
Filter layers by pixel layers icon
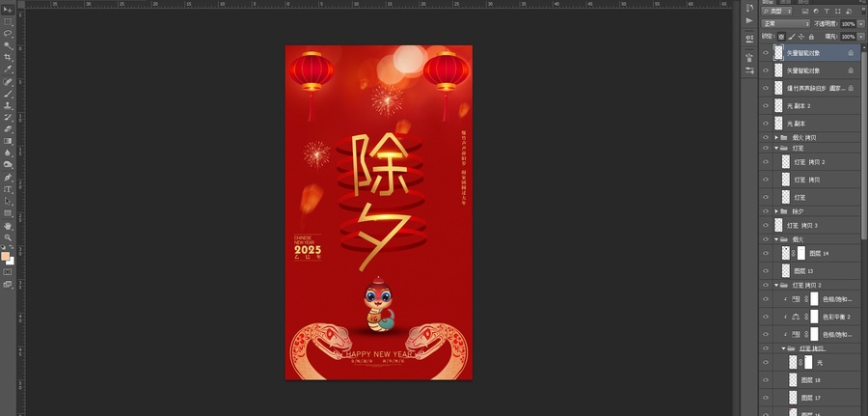click(805, 11)
